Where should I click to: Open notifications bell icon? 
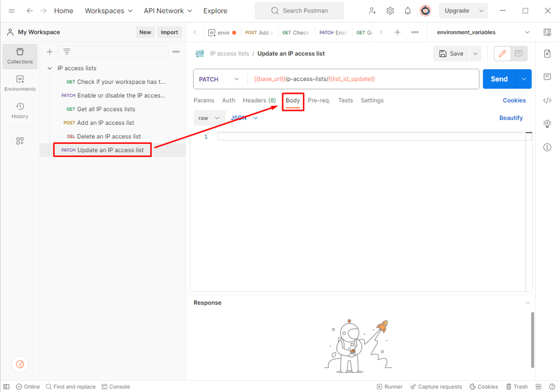click(407, 11)
